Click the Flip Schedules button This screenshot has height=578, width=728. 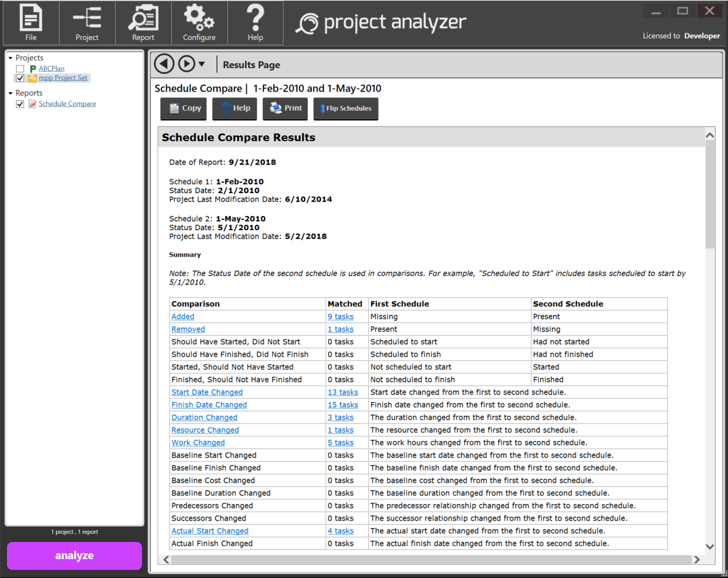[346, 108]
